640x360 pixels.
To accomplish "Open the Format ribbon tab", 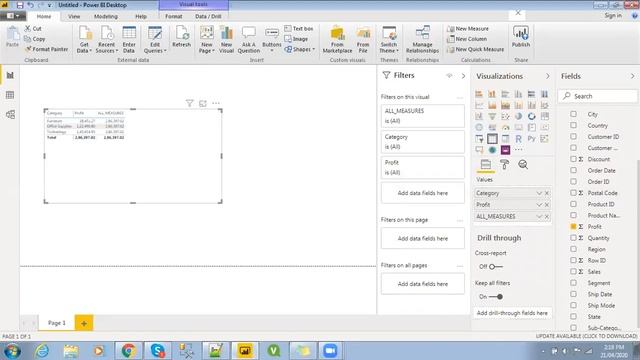I will tap(173, 16).
